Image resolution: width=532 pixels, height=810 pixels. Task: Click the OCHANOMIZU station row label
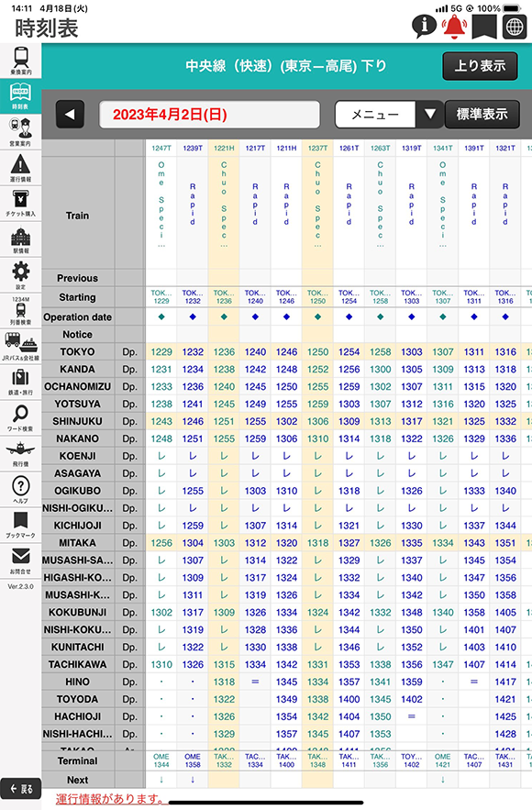77,386
